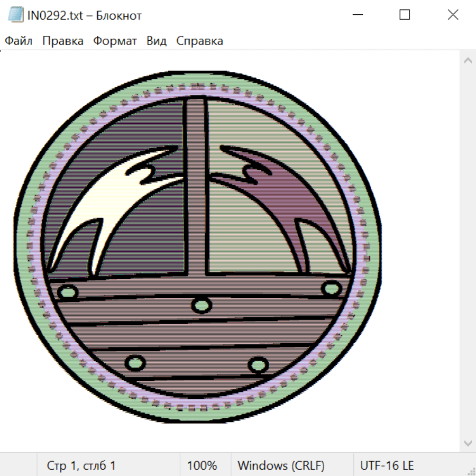The height and width of the screenshot is (476, 476).
Task: Open the Правка menu
Action: pos(63,41)
